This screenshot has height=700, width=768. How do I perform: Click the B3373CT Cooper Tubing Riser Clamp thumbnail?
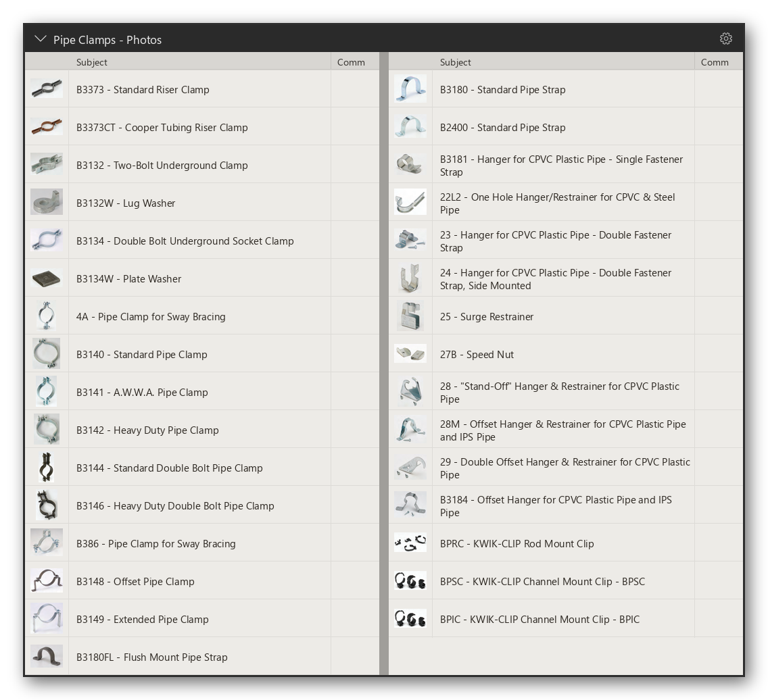pyautogui.click(x=47, y=126)
